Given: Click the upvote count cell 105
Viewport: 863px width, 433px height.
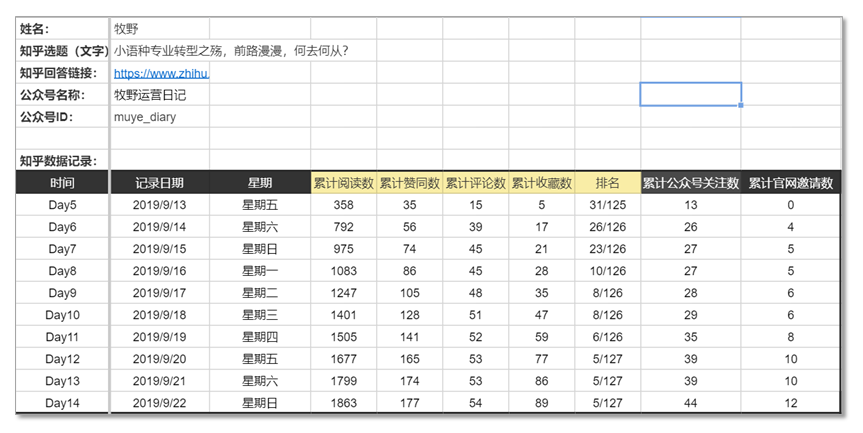Looking at the screenshot, I should (x=409, y=293).
